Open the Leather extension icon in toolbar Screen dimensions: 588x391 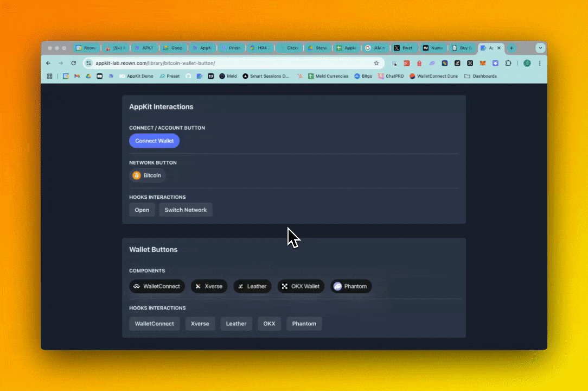(457, 63)
